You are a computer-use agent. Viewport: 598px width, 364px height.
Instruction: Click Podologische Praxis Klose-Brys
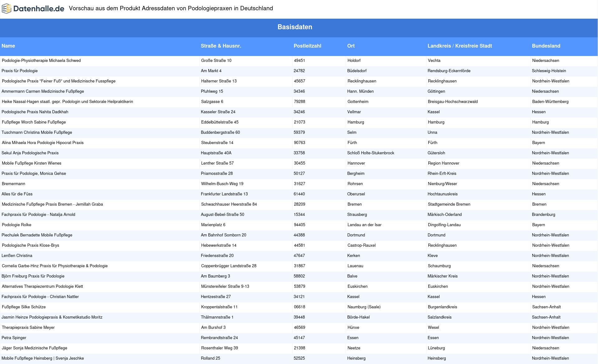click(31, 245)
